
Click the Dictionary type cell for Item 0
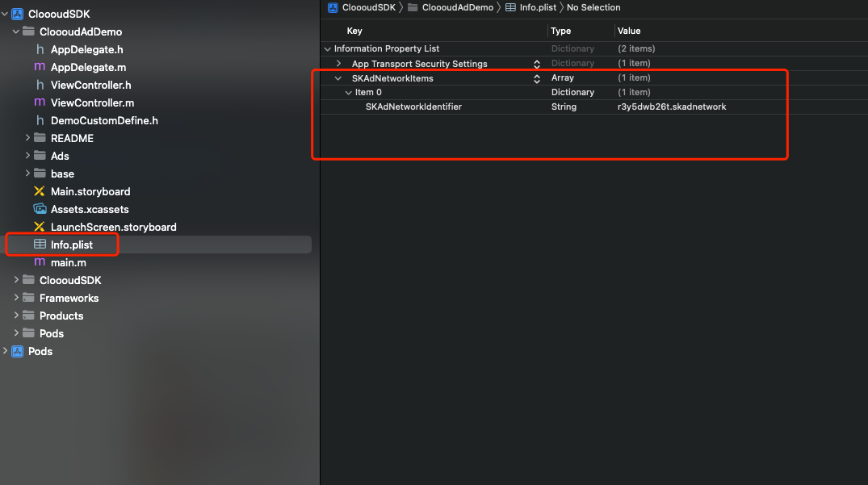(572, 92)
